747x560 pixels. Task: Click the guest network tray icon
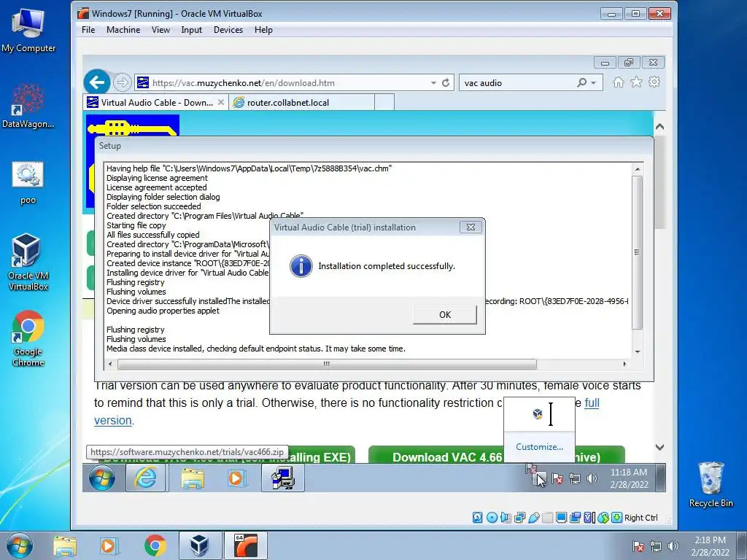pos(575,478)
